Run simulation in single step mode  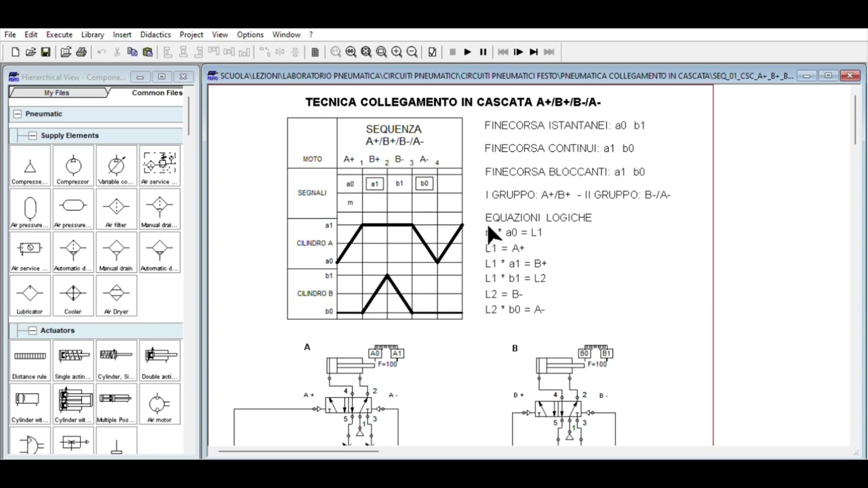tap(518, 52)
